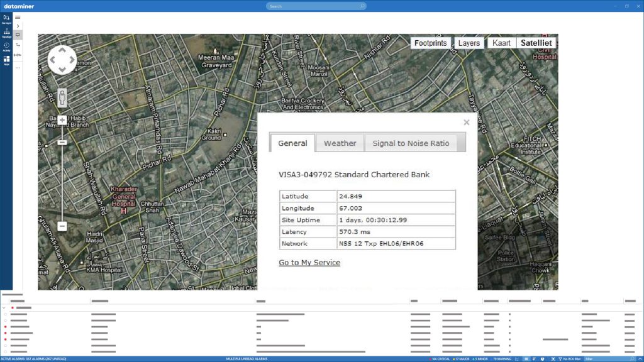
Task: Select the connection arrow icon in the side strip
Action: pos(18,45)
